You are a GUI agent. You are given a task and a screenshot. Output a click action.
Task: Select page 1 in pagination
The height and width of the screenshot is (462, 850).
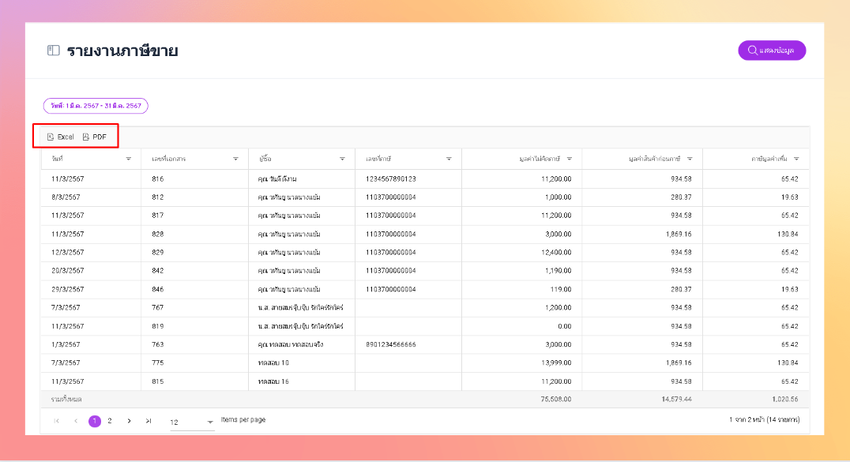[x=94, y=421]
